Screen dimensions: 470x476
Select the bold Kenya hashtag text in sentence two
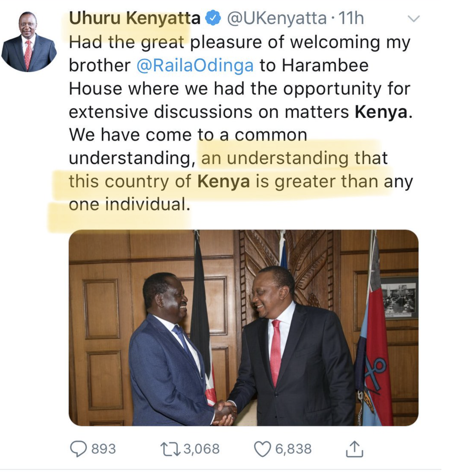pyautogui.click(x=381, y=112)
